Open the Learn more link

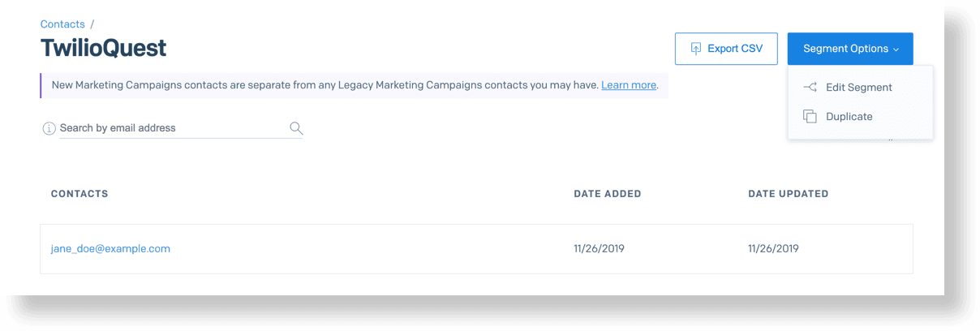pyautogui.click(x=629, y=85)
